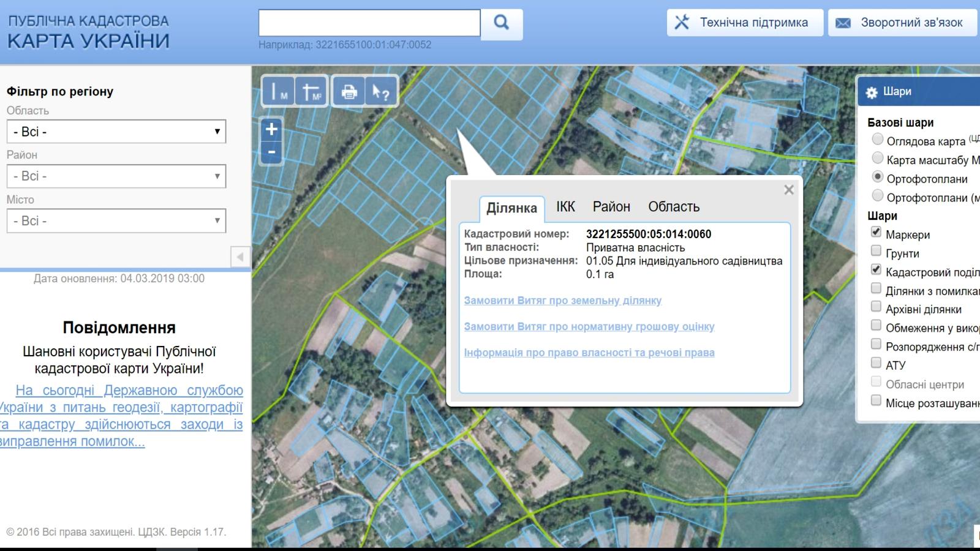Select the area measurement tool

[x=312, y=92]
